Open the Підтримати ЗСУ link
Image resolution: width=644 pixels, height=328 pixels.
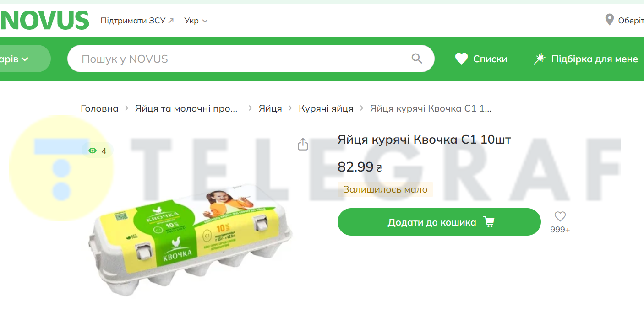pyautogui.click(x=137, y=21)
